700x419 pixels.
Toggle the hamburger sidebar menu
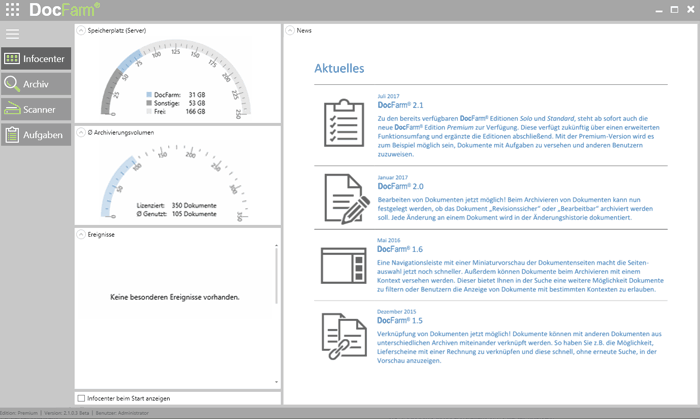tap(12, 34)
